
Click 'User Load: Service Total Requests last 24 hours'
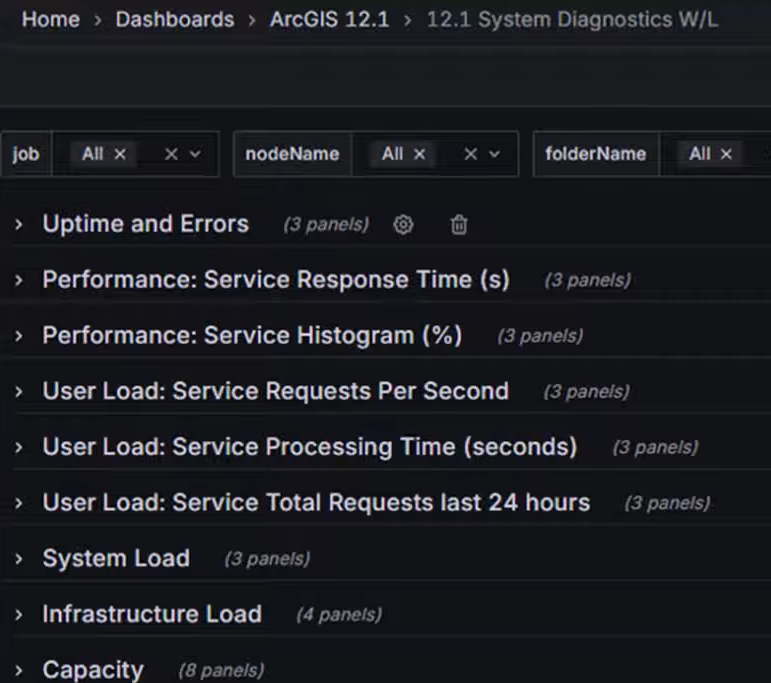pos(316,503)
